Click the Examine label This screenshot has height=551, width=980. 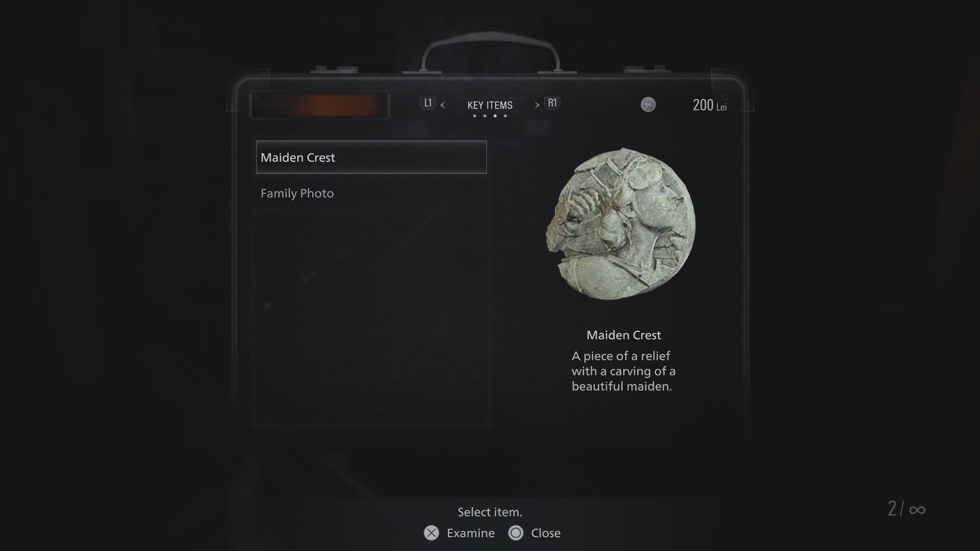point(471,533)
